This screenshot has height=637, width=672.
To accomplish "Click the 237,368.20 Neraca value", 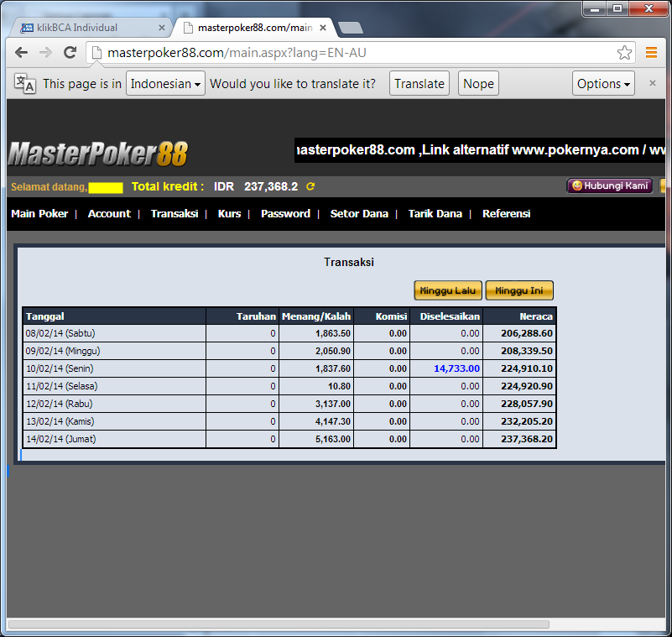I will point(527,439).
